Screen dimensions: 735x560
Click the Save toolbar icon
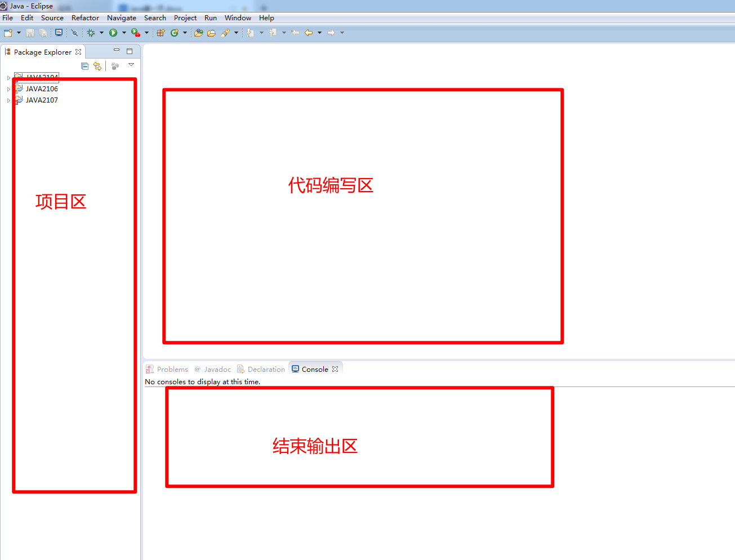[30, 33]
